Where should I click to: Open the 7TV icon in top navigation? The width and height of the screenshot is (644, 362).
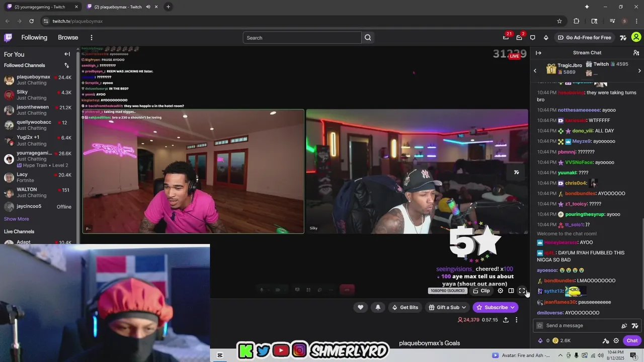point(623,38)
